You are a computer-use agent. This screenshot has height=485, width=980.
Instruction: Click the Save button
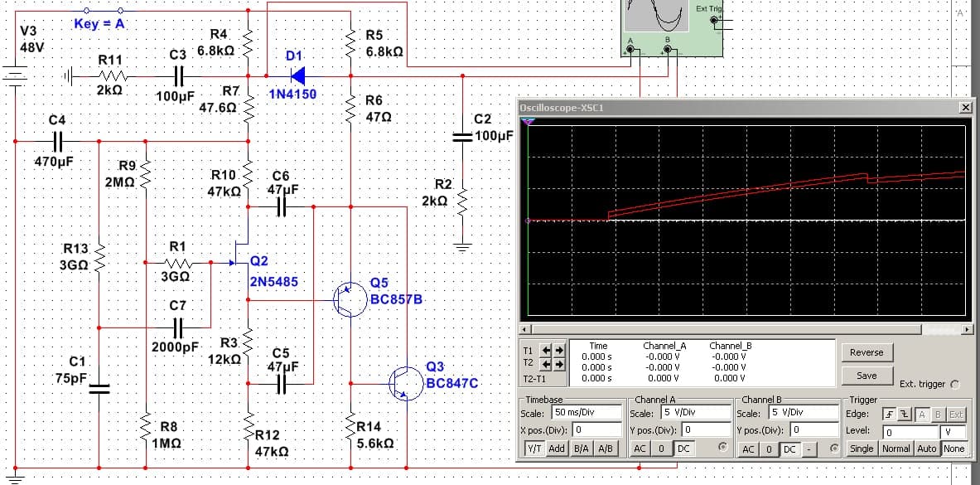[867, 376]
